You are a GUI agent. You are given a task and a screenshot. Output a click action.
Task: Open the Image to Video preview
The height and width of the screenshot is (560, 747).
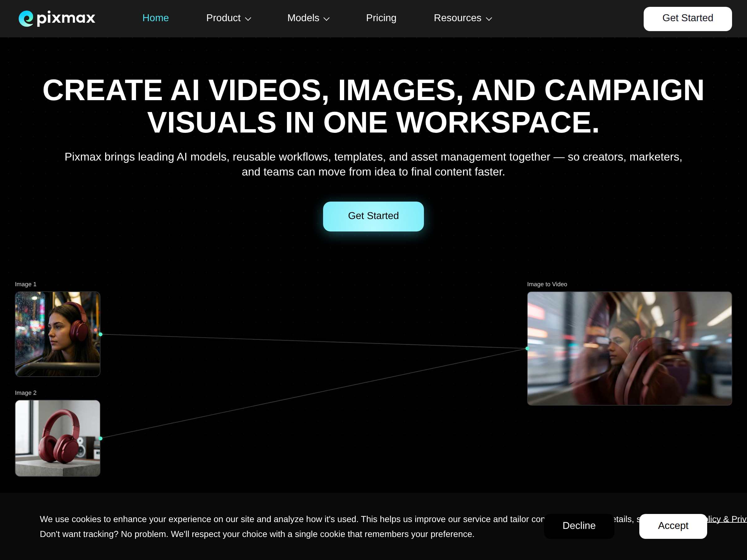pyautogui.click(x=629, y=348)
